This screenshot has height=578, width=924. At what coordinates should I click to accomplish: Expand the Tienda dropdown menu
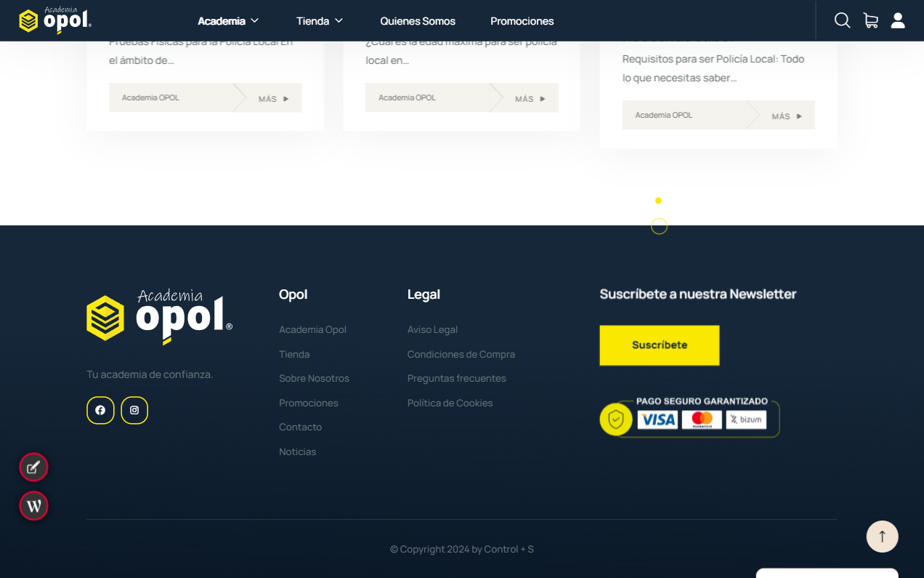pos(320,21)
